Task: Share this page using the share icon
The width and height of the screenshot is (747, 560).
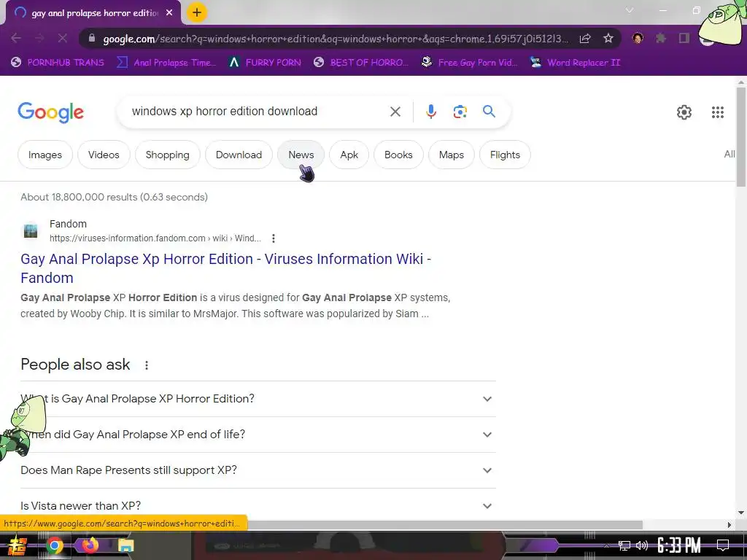Action: (x=585, y=39)
